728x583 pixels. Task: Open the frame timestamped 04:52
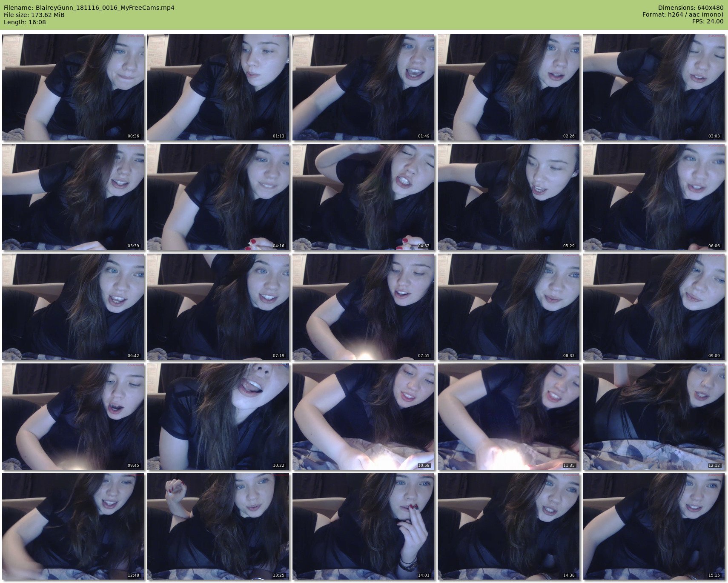364,197
